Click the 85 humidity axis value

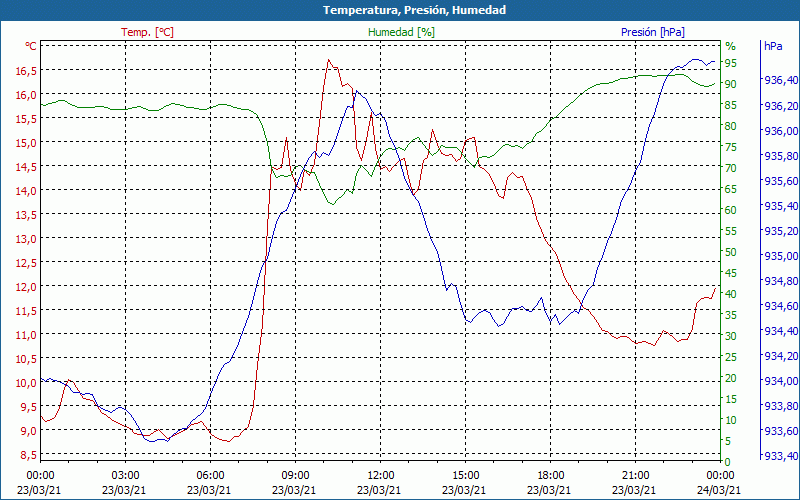(x=731, y=105)
